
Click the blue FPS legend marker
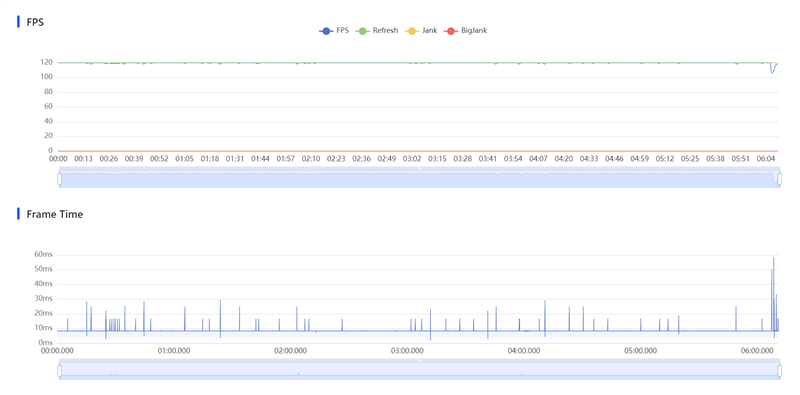pos(326,31)
